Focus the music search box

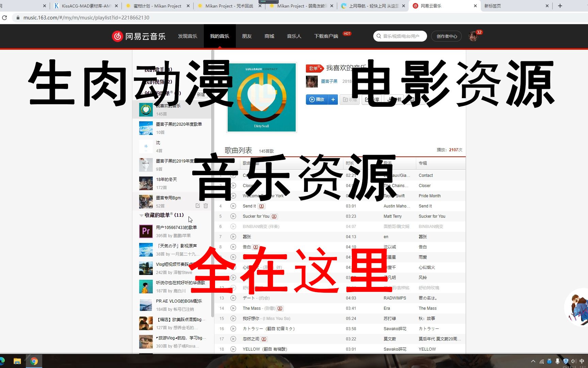coord(400,36)
